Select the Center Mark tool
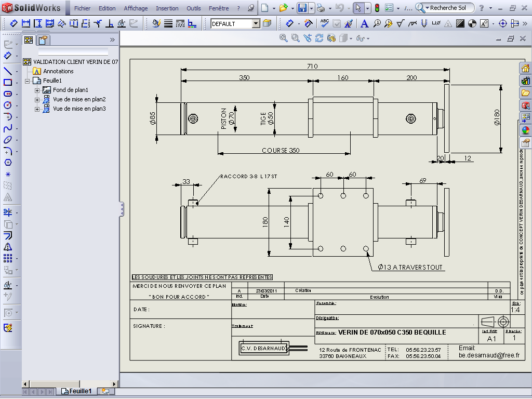Viewport: 532px width, 399px height. tap(503, 23)
